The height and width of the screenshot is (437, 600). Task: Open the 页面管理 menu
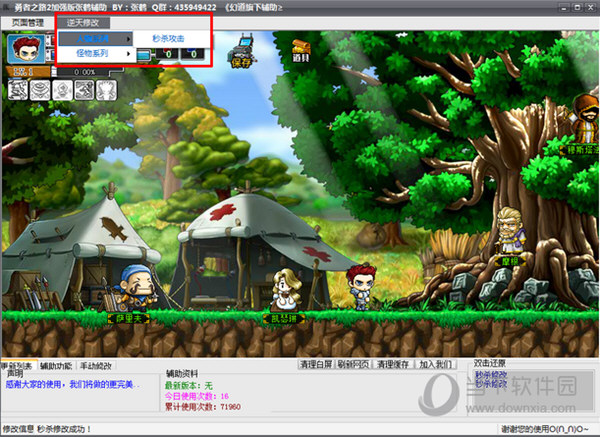[28, 23]
